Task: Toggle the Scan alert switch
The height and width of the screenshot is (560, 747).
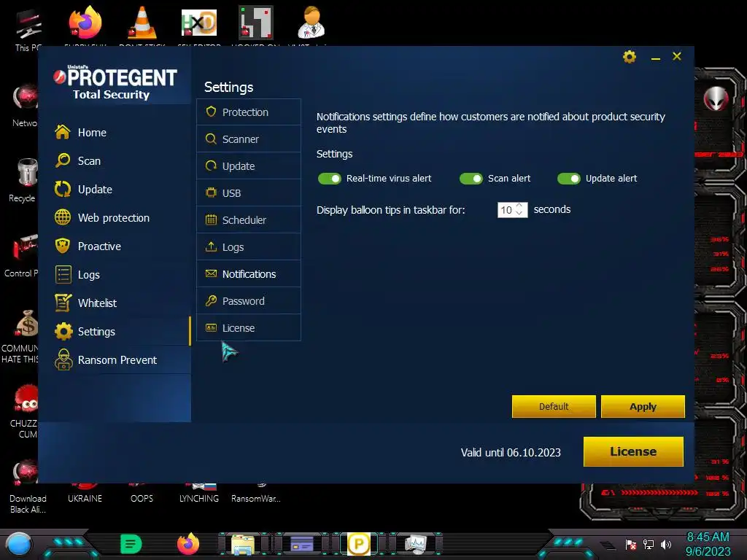Action: pyautogui.click(x=471, y=179)
